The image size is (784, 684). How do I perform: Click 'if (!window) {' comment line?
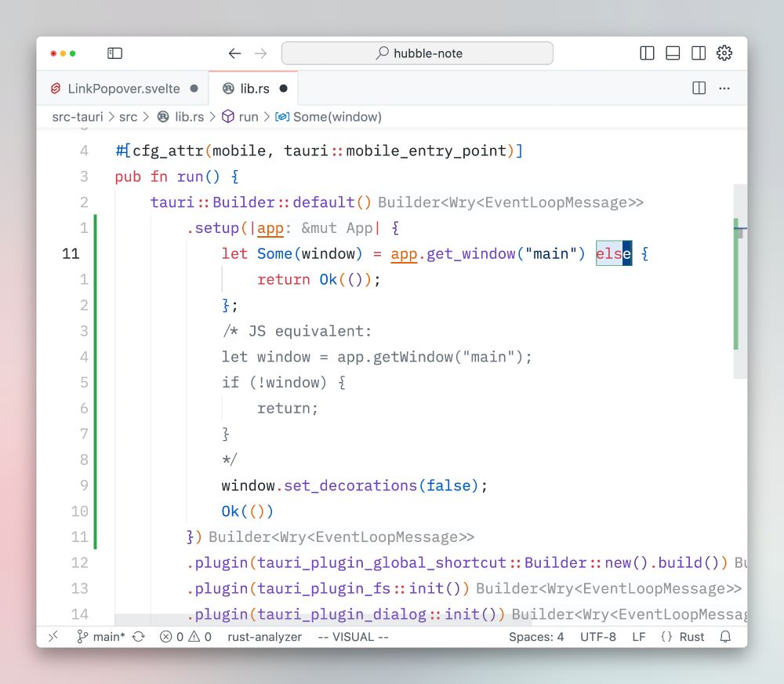284,382
